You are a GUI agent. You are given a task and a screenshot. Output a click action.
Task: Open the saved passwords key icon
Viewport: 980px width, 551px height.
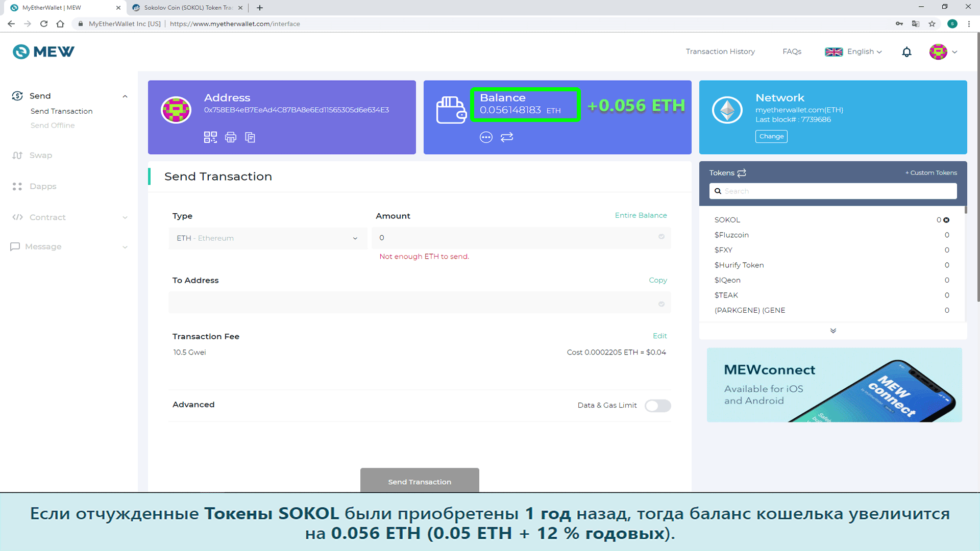899,23
